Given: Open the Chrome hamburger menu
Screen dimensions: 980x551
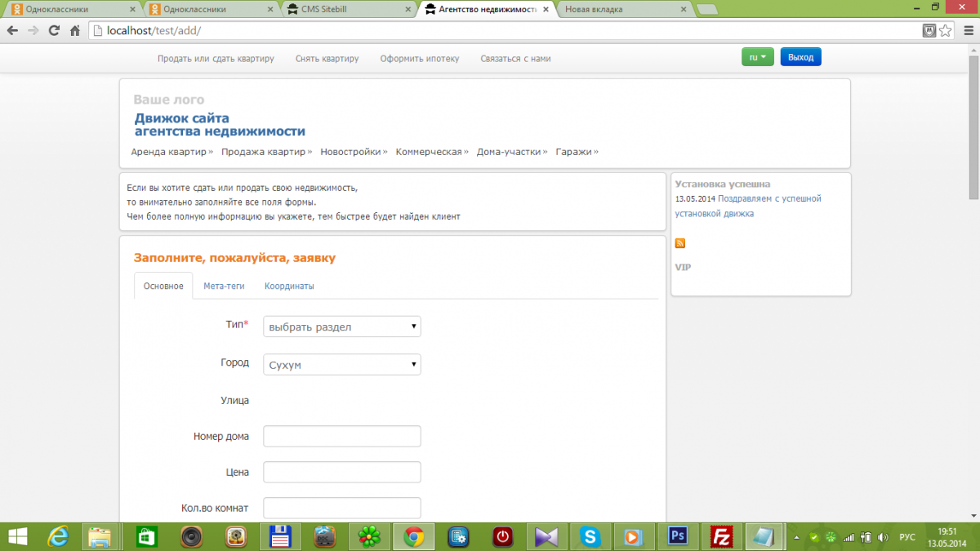Looking at the screenshot, I should point(964,31).
